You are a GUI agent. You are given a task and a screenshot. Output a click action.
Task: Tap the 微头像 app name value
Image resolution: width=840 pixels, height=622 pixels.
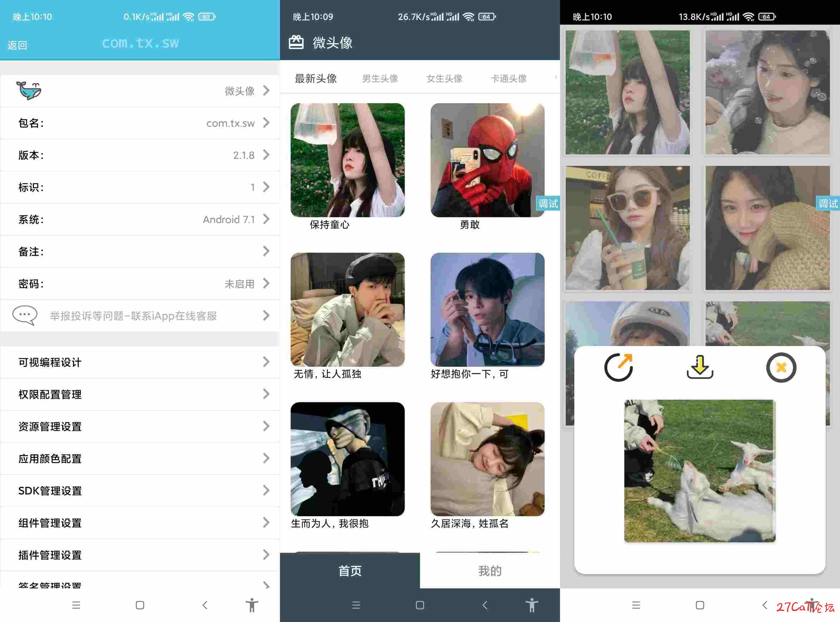pyautogui.click(x=240, y=91)
